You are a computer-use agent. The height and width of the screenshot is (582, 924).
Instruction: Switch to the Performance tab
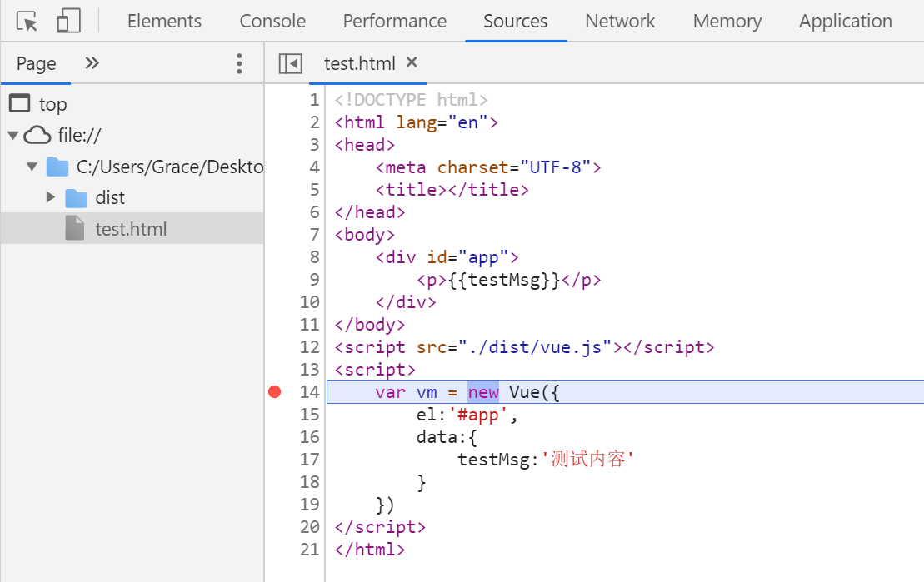click(x=395, y=21)
